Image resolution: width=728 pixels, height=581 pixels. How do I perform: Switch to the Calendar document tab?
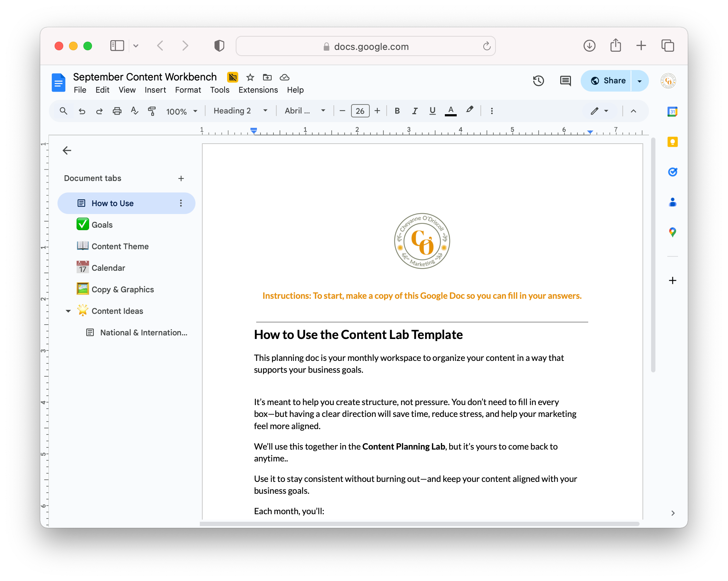point(108,268)
